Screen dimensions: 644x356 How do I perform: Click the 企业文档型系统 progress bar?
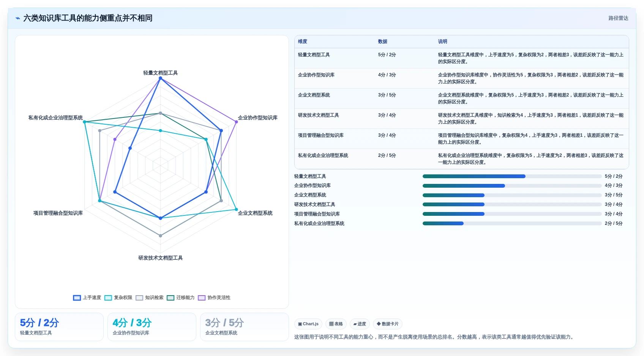pyautogui.click(x=512, y=195)
